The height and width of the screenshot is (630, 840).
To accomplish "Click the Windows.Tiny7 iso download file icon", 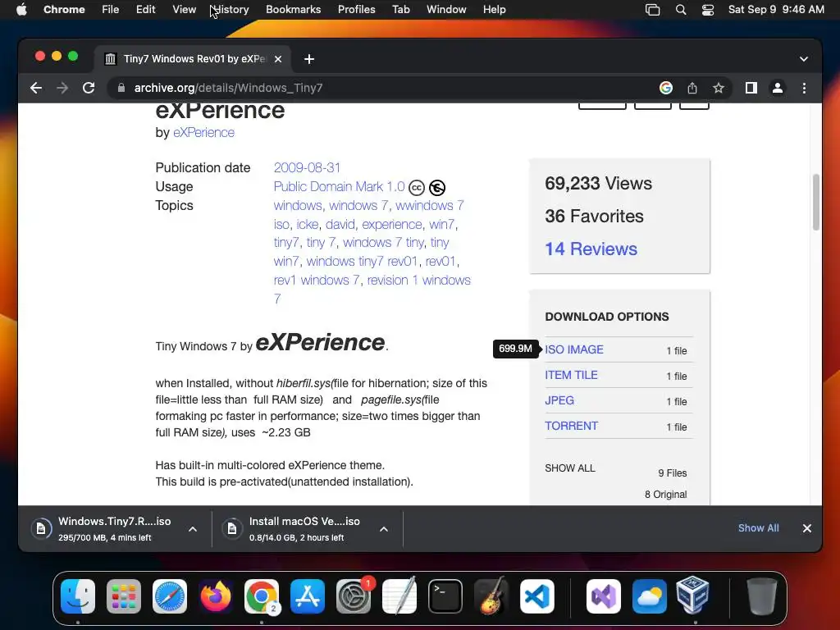I will (41, 529).
